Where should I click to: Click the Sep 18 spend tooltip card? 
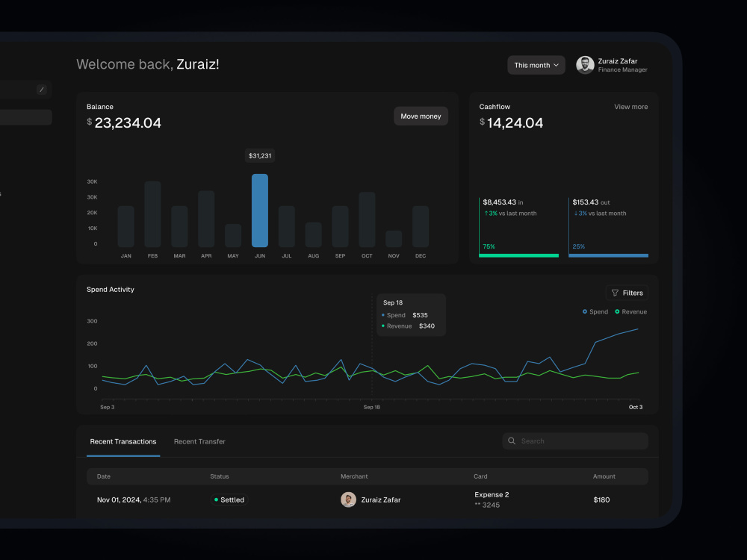(411, 315)
